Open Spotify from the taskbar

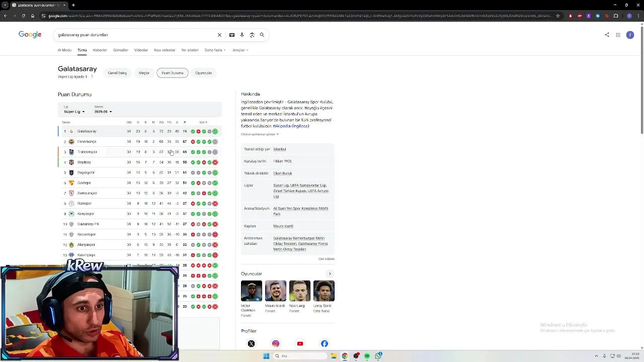click(367, 356)
